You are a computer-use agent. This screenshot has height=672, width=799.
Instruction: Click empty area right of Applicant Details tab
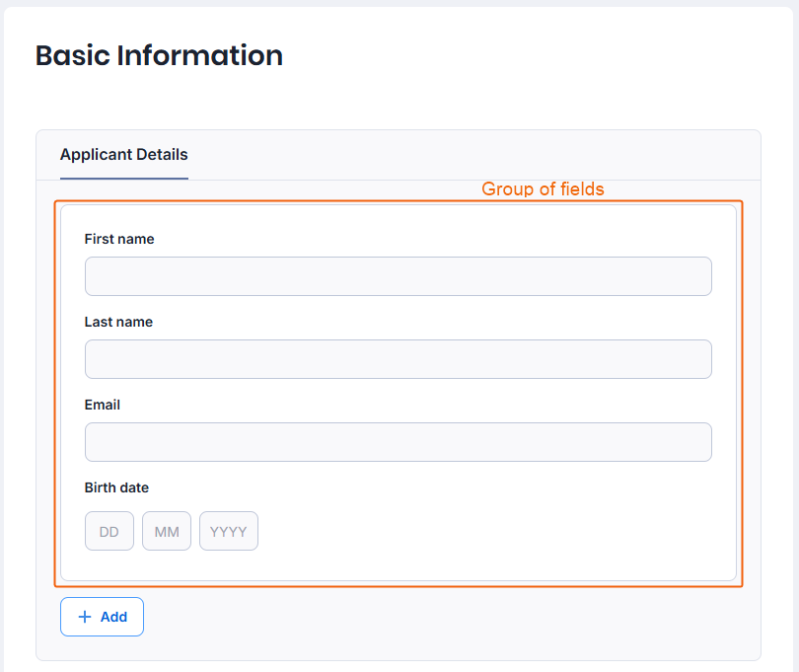pos(473,155)
